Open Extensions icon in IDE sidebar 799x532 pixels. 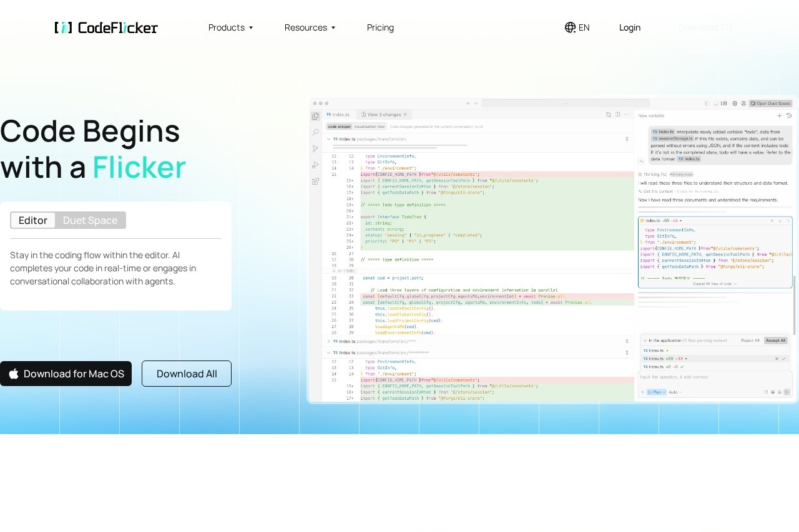click(315, 181)
